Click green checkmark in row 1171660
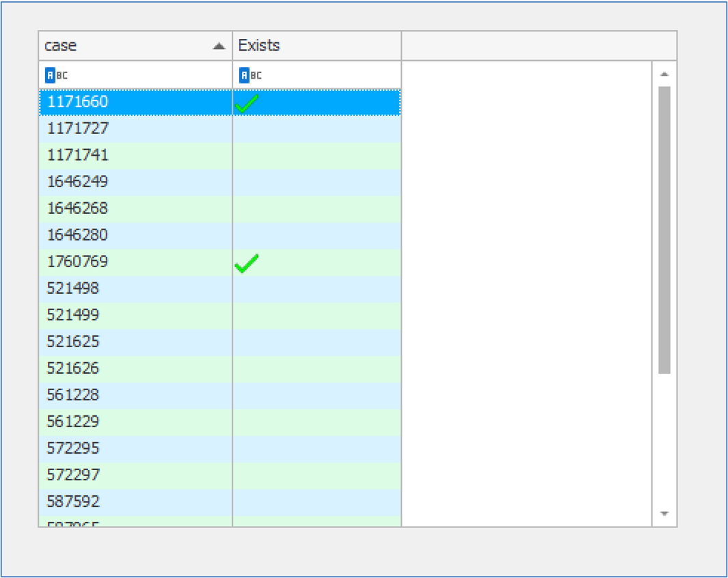This screenshot has height=578, width=728. point(246,104)
